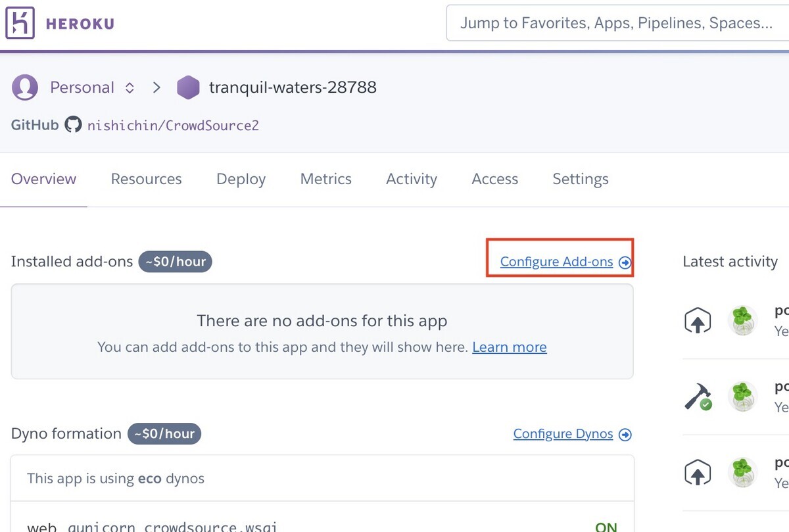789x532 pixels.
Task: Click the Dyno formation ~$0/hour badge
Action: point(164,434)
